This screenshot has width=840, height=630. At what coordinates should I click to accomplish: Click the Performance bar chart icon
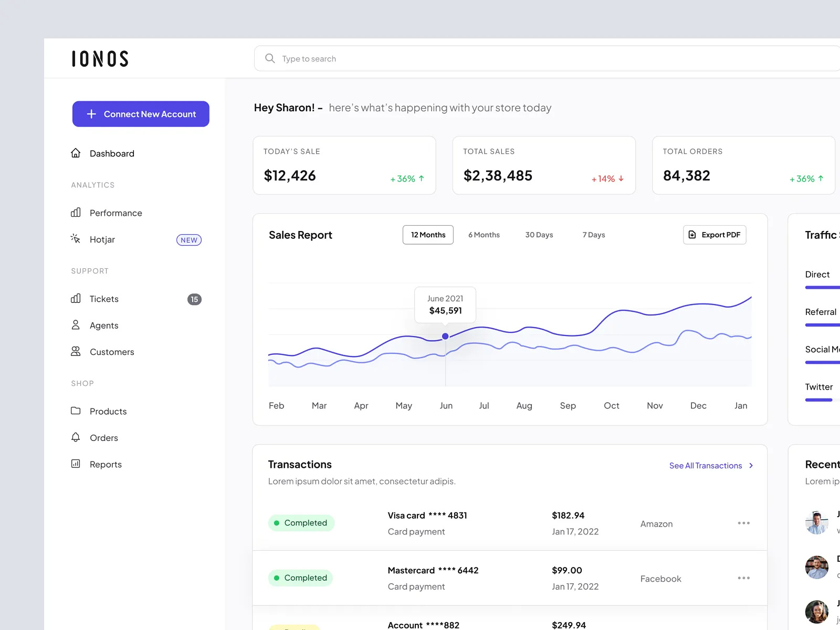[x=76, y=212]
